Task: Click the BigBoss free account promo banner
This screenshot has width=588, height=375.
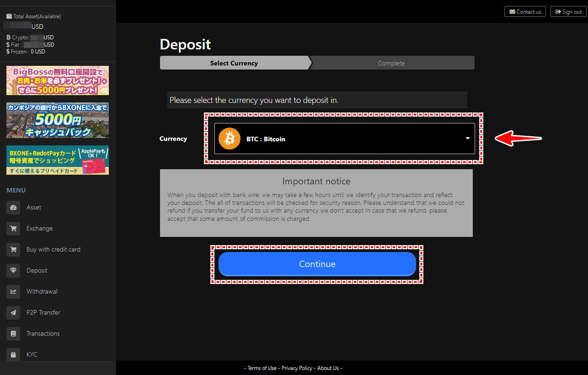Action: pyautogui.click(x=58, y=80)
